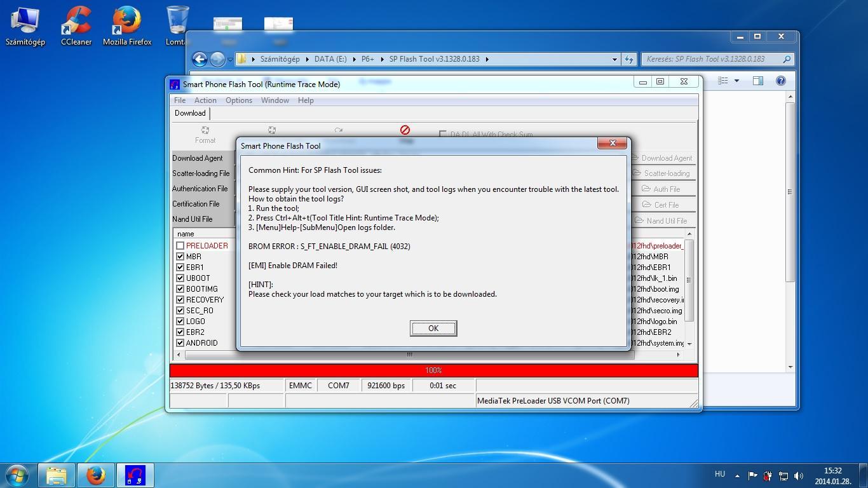868x488 pixels.
Task: Click the network tray icon
Action: (x=783, y=475)
